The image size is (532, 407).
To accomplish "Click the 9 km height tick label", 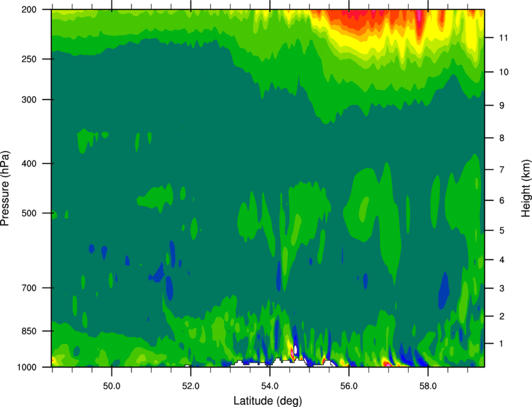I will [x=502, y=106].
